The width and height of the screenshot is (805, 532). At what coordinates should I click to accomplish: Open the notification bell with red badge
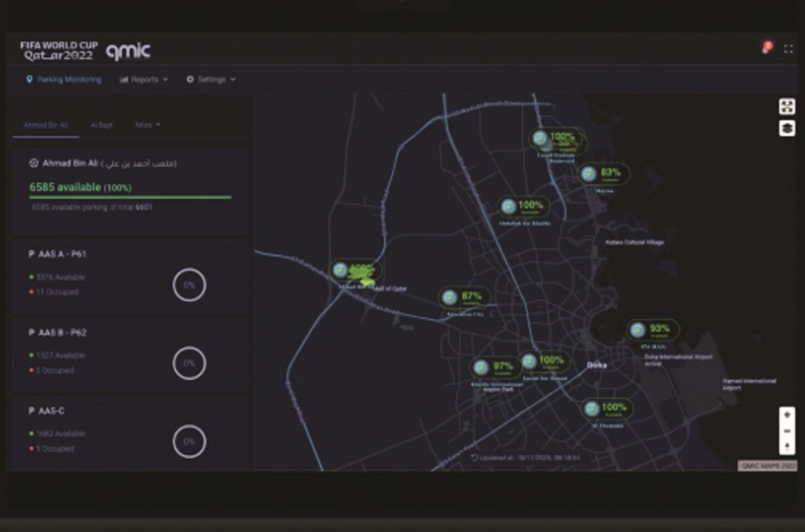(x=767, y=48)
